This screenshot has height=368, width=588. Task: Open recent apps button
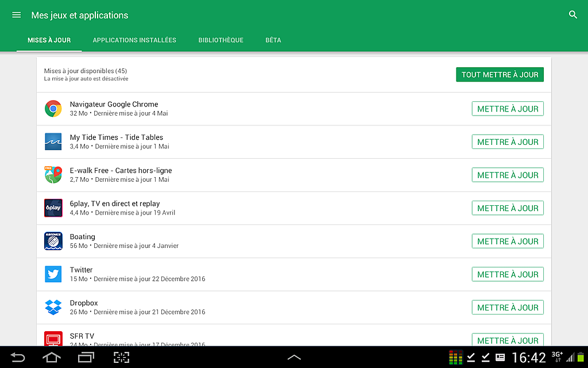[x=86, y=357]
